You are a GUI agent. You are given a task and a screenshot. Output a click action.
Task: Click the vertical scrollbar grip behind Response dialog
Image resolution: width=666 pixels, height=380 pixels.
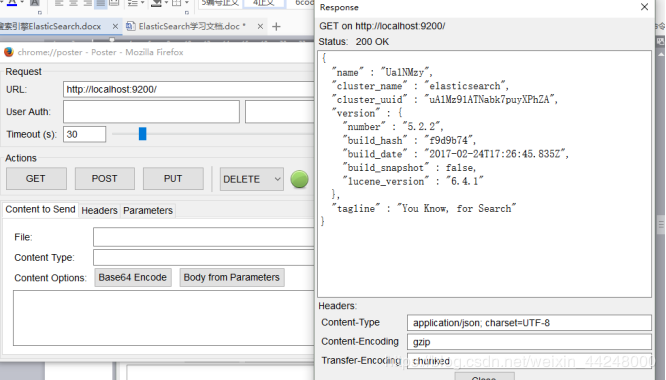pyautogui.click(x=661, y=225)
